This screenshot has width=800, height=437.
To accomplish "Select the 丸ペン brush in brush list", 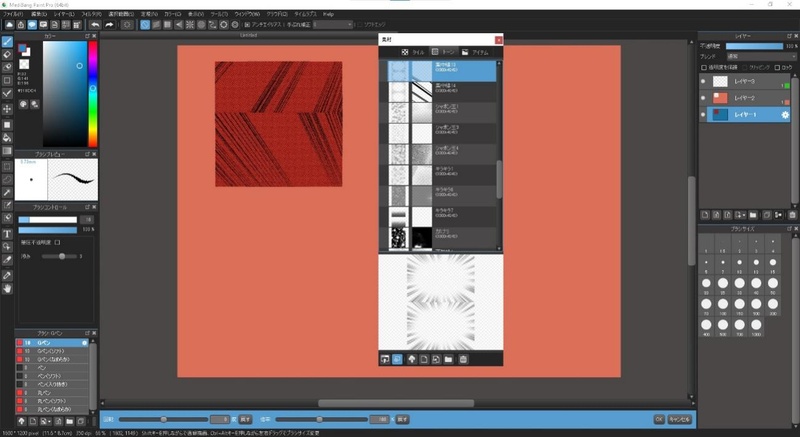I will pos(52,393).
